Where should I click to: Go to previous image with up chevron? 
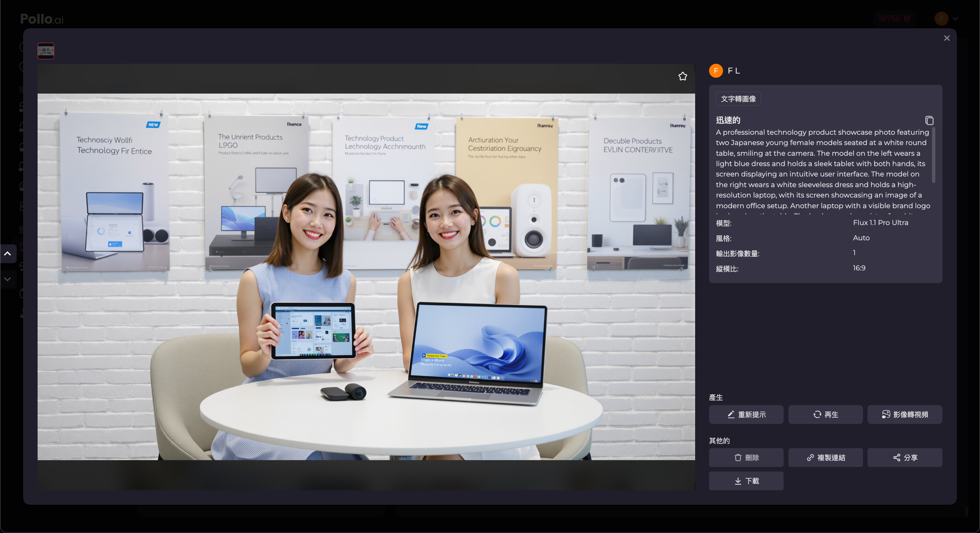tap(7, 254)
